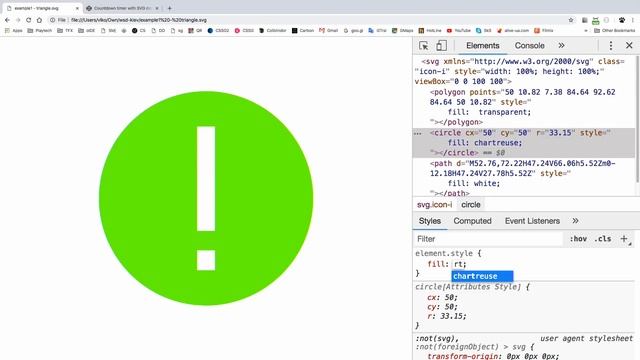This screenshot has width=640, height=360.
Task: Open the Colorinator bookmark
Action: coord(273,31)
